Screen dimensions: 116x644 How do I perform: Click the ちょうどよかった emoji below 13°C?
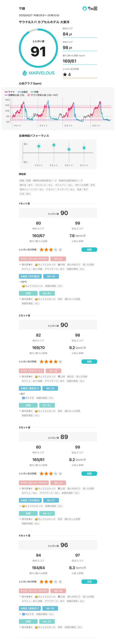(23, 286)
